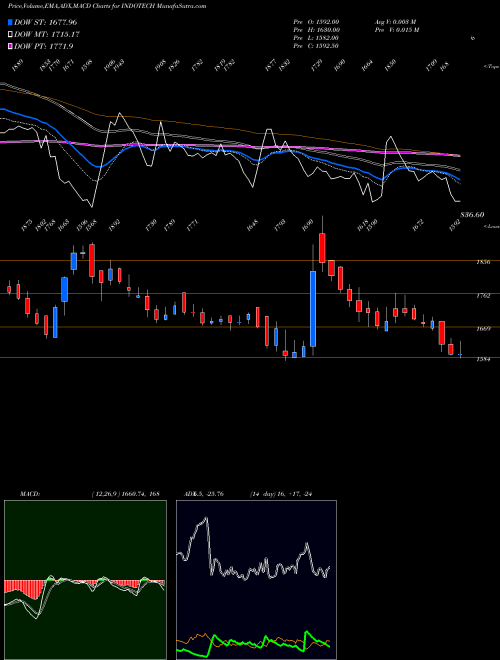Viewport: 500px width, 660px height.
Task: Click the 'Pre H: 1630.00' high value
Action: 317,30
